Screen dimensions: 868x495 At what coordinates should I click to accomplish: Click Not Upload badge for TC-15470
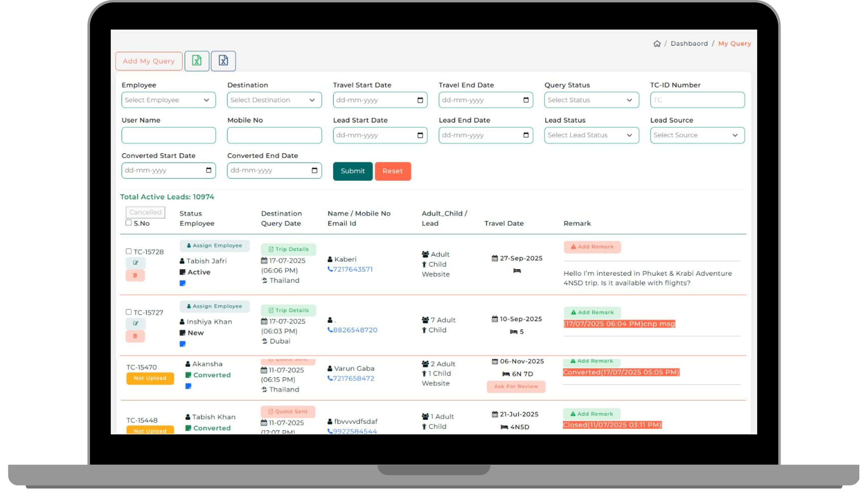(x=150, y=378)
